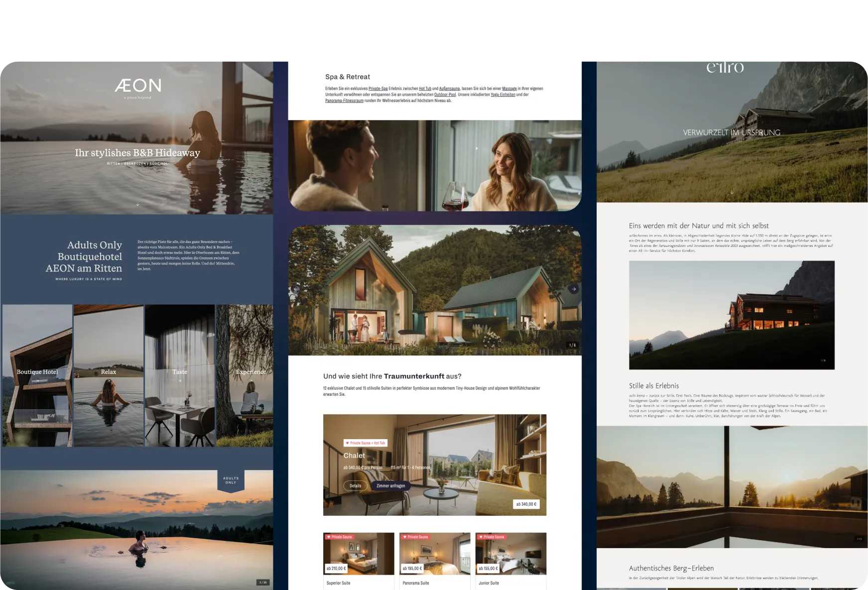The image size is (868, 590).
Task: Open the Relax tile
Action: click(109, 375)
